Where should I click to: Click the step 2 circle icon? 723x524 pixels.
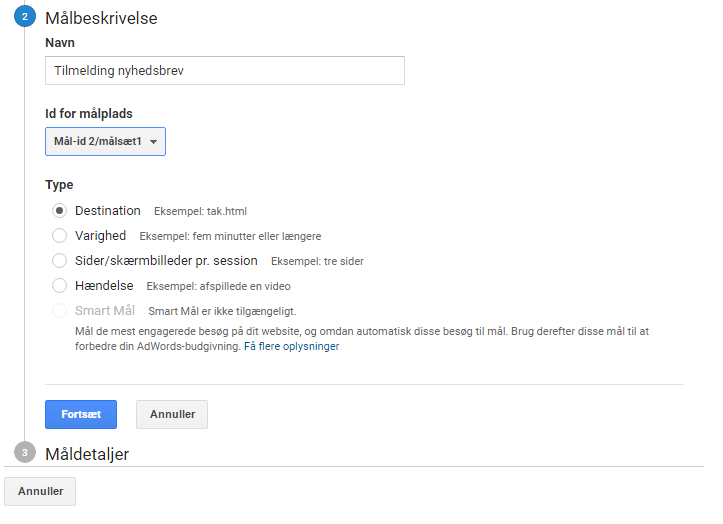(25, 17)
